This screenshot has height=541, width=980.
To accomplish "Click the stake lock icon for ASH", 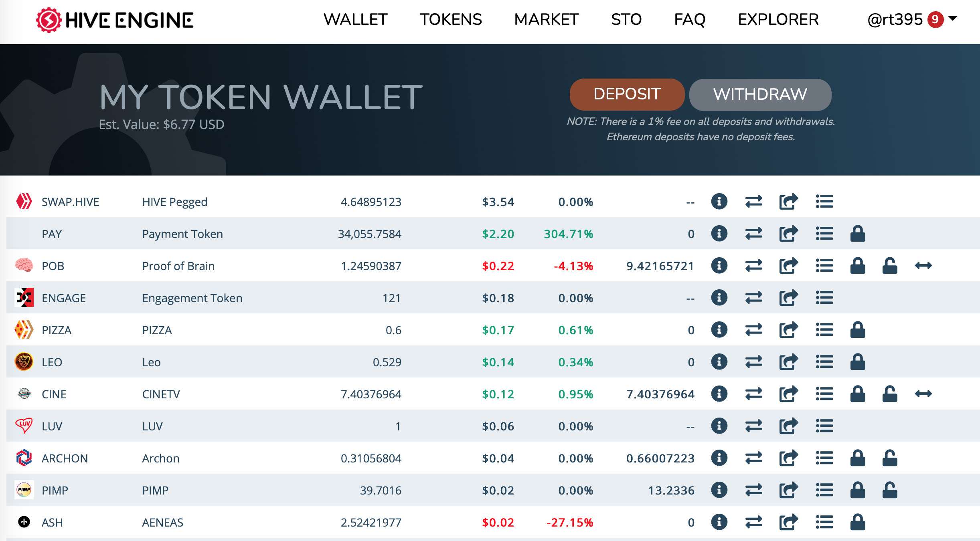I will (858, 522).
